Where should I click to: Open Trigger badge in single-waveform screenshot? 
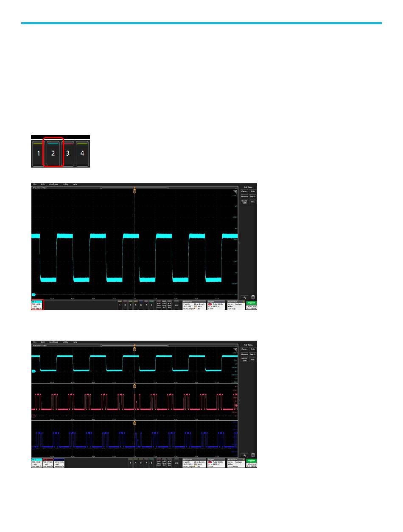[x=216, y=305]
